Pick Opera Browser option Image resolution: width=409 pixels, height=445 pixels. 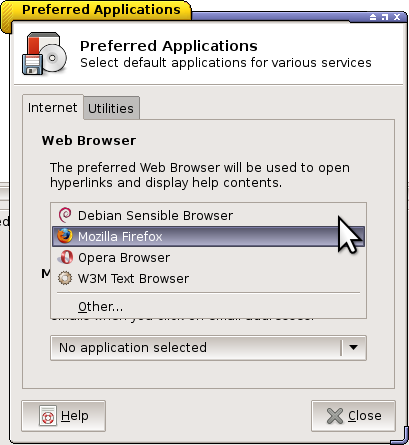(x=208, y=257)
